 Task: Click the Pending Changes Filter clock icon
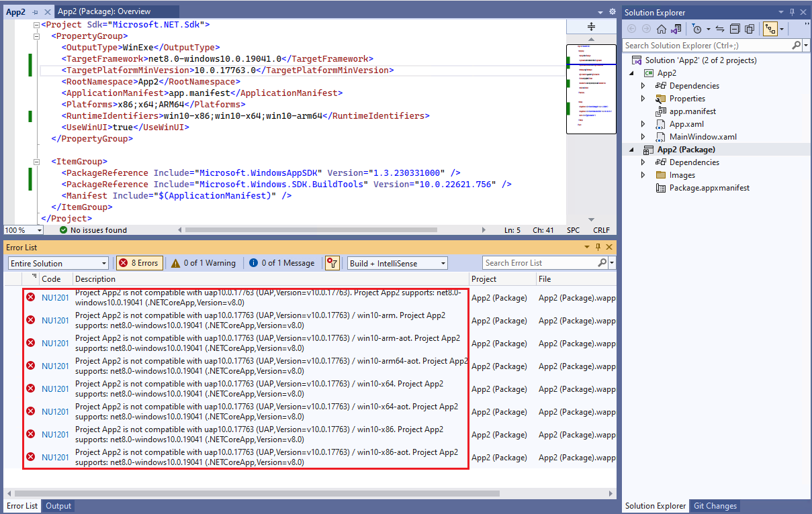(697, 29)
